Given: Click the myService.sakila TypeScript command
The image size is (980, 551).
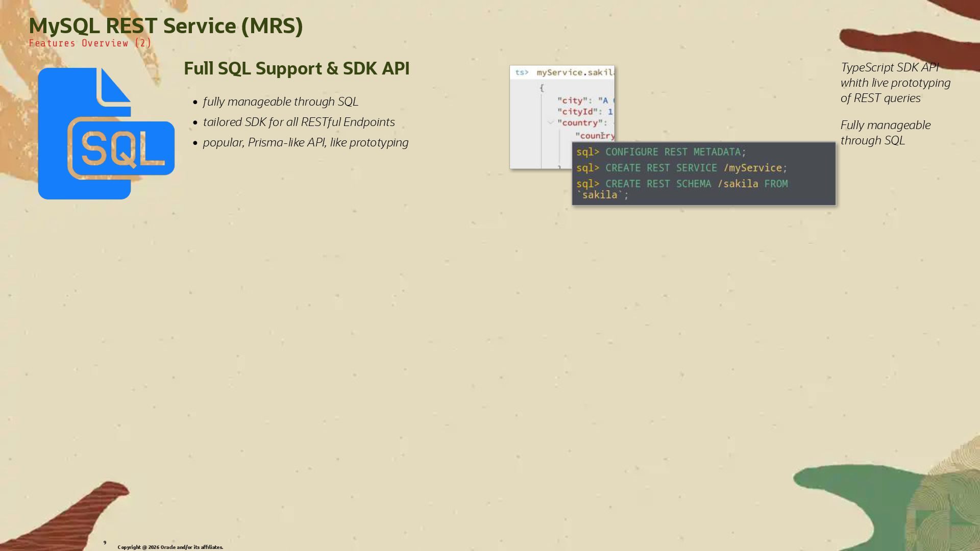Looking at the screenshot, I should tap(575, 72).
